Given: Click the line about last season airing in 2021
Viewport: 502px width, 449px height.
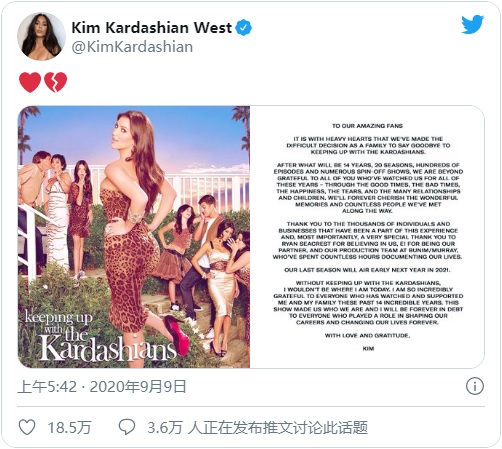Looking at the screenshot, I should pyautogui.click(x=367, y=270).
